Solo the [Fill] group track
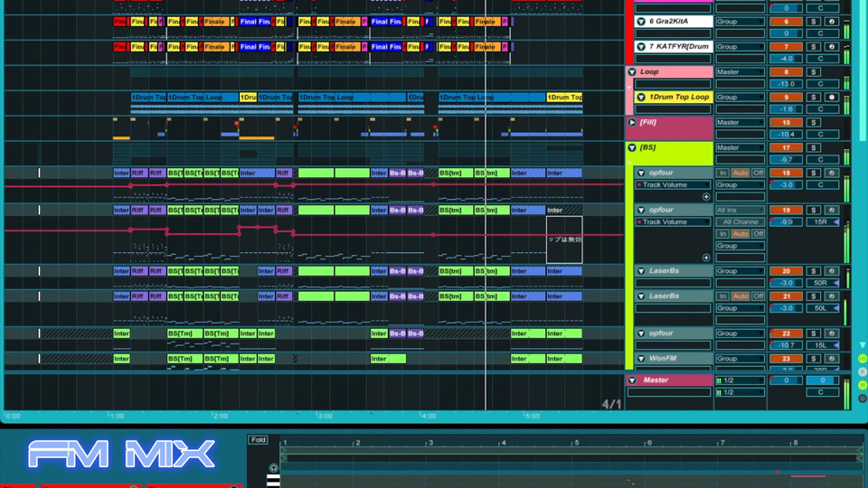The width and height of the screenshot is (868, 488). point(813,123)
